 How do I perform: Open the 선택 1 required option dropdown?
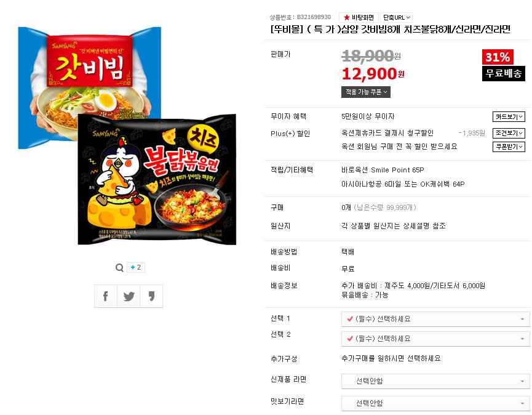(x=435, y=319)
